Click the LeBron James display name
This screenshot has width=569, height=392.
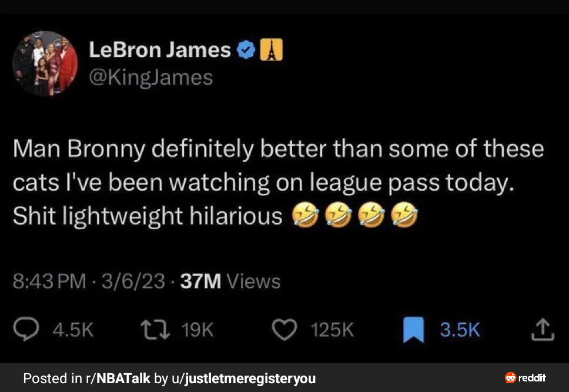click(x=160, y=50)
